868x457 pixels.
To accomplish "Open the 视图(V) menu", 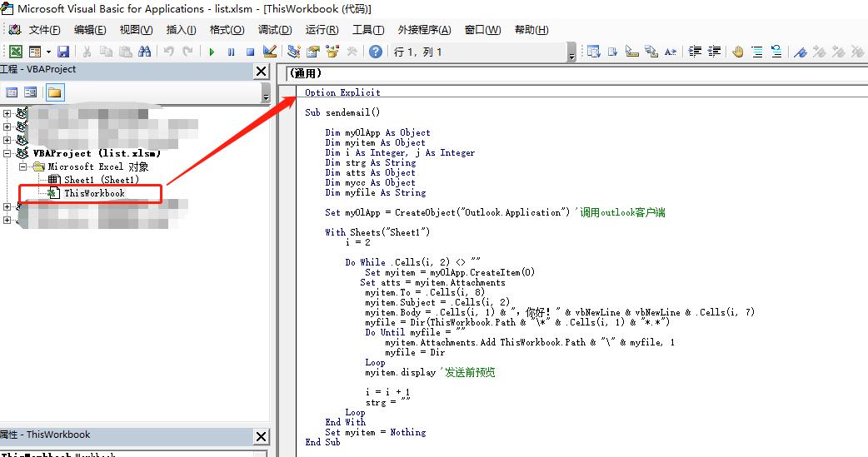I will (136, 30).
